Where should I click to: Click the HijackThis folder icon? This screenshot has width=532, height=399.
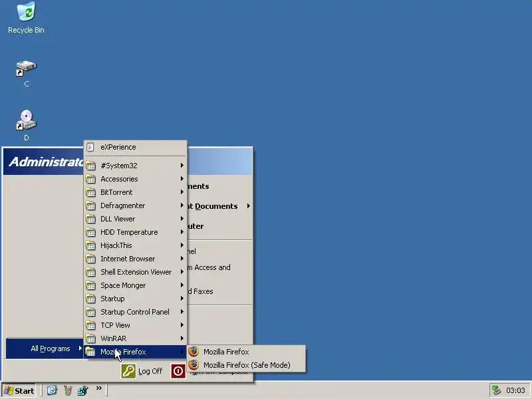[90, 245]
